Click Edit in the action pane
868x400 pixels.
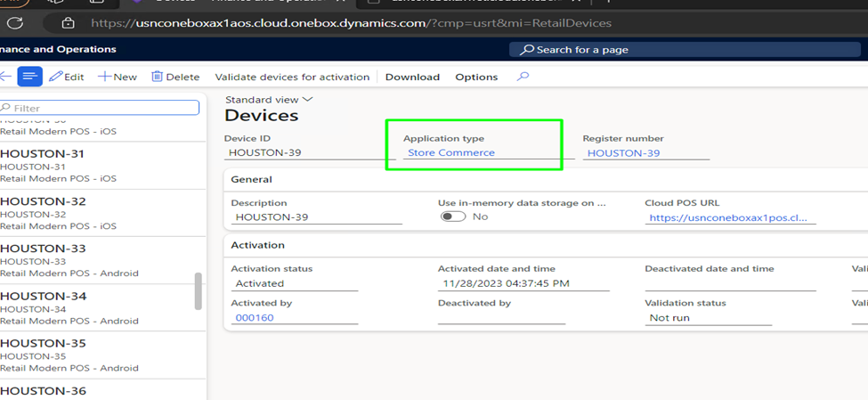(67, 77)
